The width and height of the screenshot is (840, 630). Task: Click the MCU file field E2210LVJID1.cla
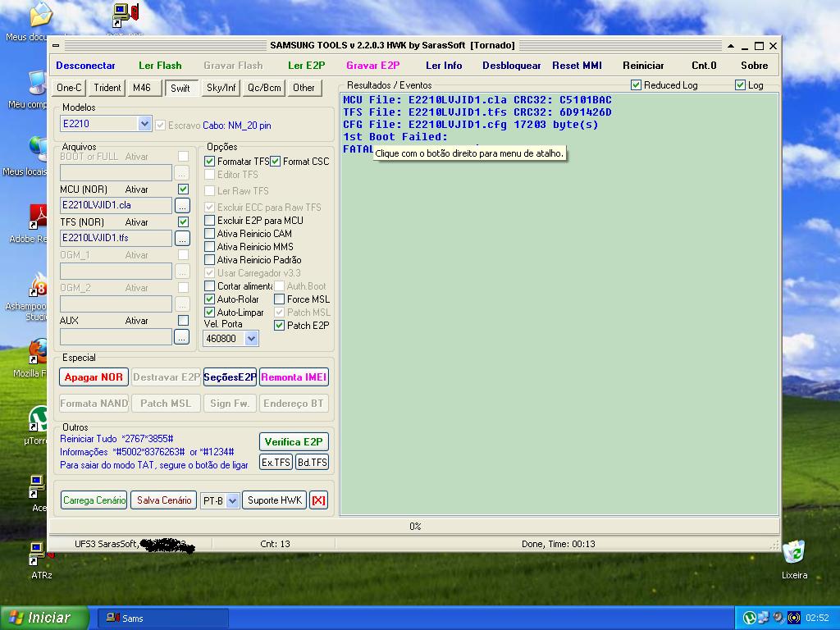coord(116,205)
